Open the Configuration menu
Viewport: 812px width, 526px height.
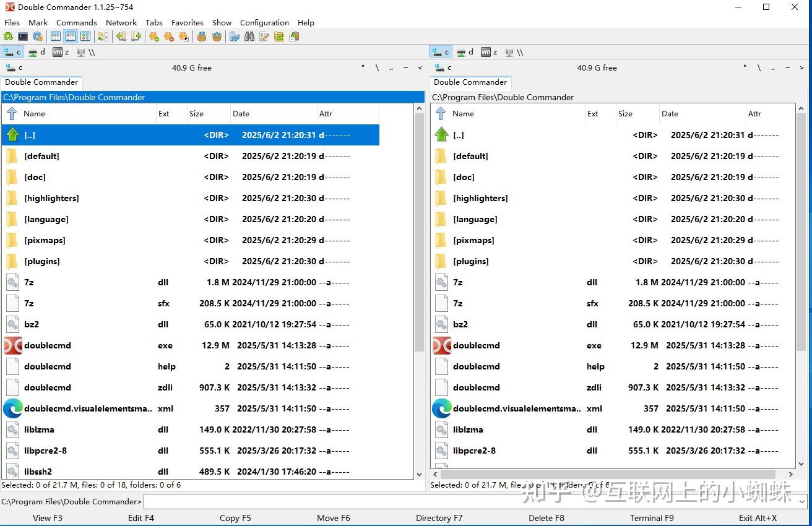pos(264,22)
